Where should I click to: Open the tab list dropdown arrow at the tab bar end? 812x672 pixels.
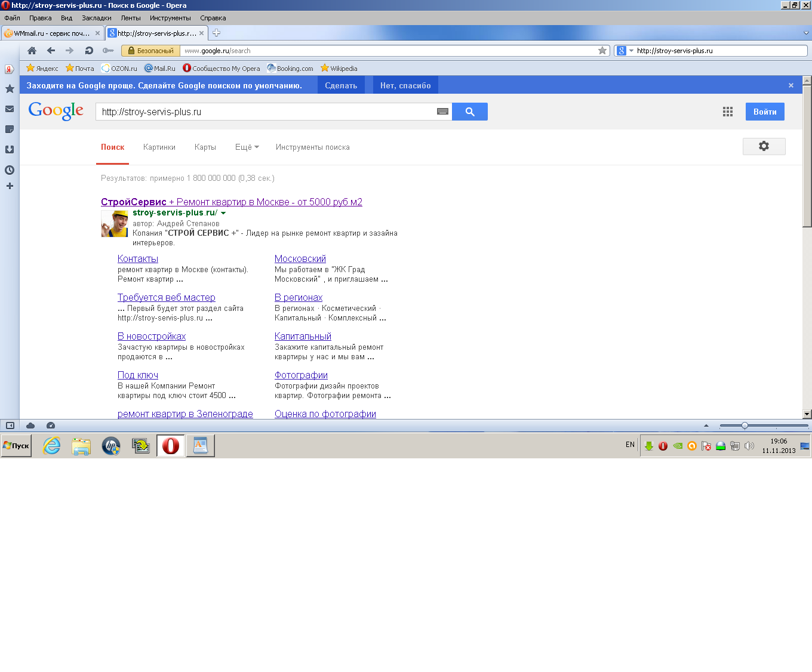pos(806,33)
